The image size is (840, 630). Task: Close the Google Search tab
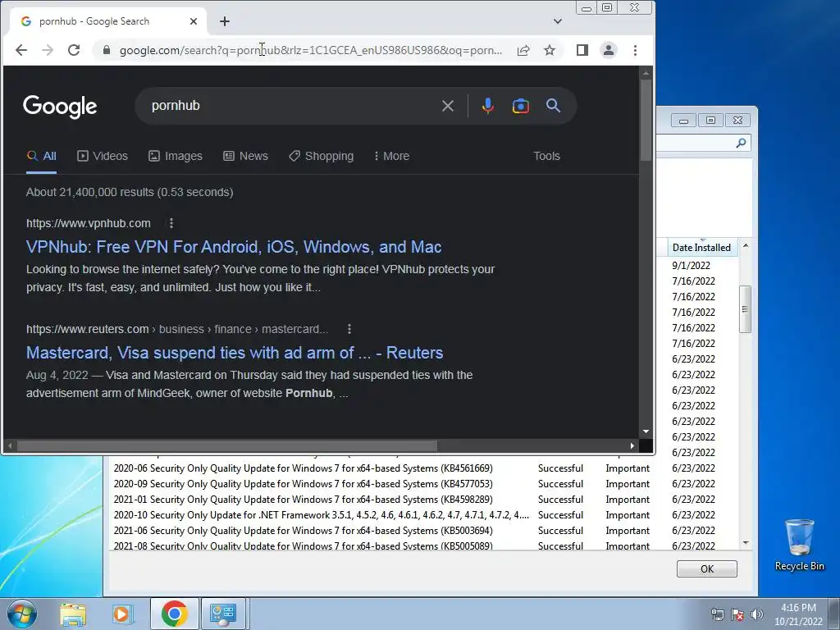pos(194,21)
